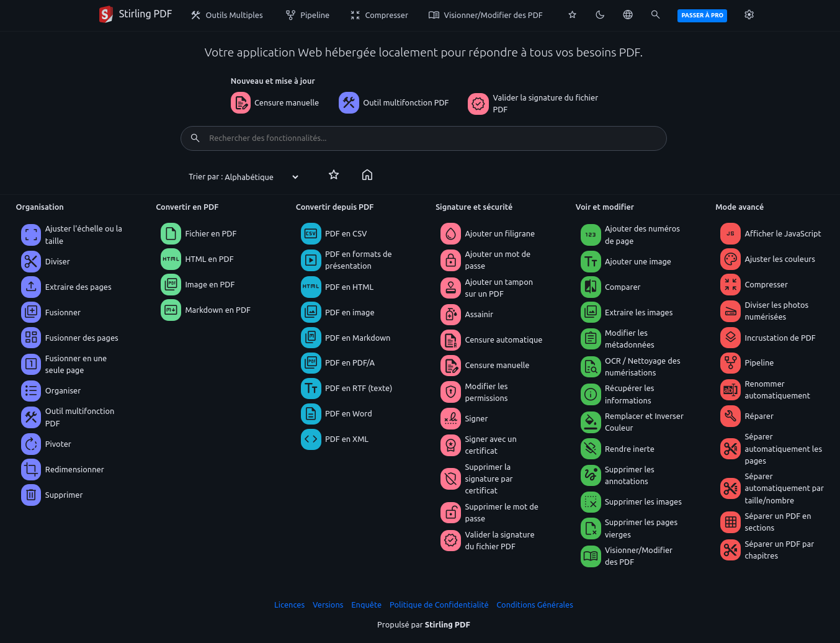Click the Censure automatique text
This screenshot has height=643, width=840.
pyautogui.click(x=504, y=339)
